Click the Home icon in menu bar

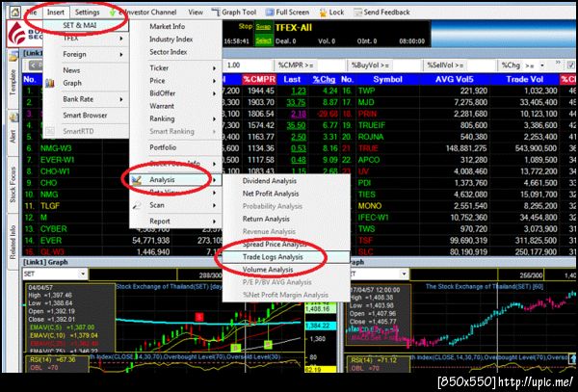click(14, 13)
